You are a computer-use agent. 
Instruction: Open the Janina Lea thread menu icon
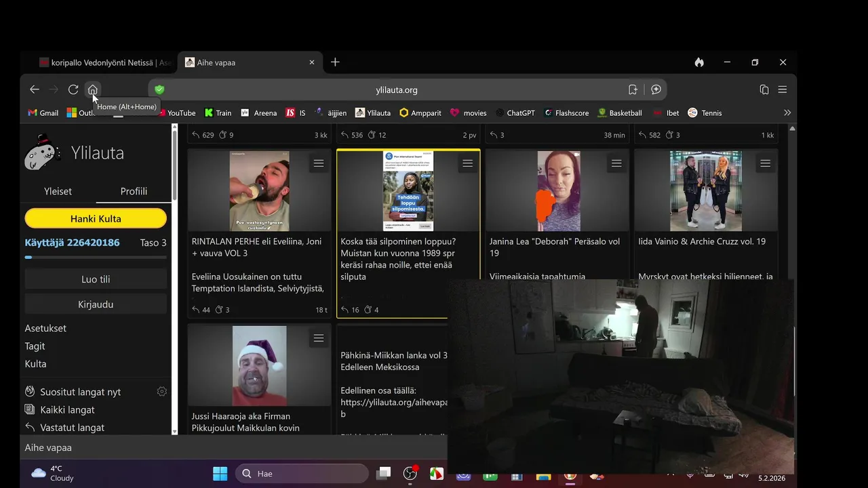point(616,163)
